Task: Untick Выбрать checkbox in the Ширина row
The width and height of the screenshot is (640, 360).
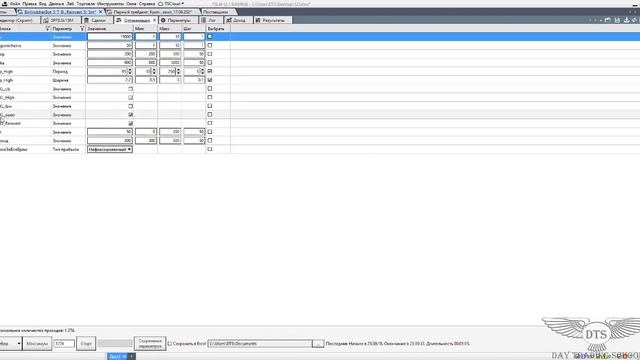Action: point(210,80)
